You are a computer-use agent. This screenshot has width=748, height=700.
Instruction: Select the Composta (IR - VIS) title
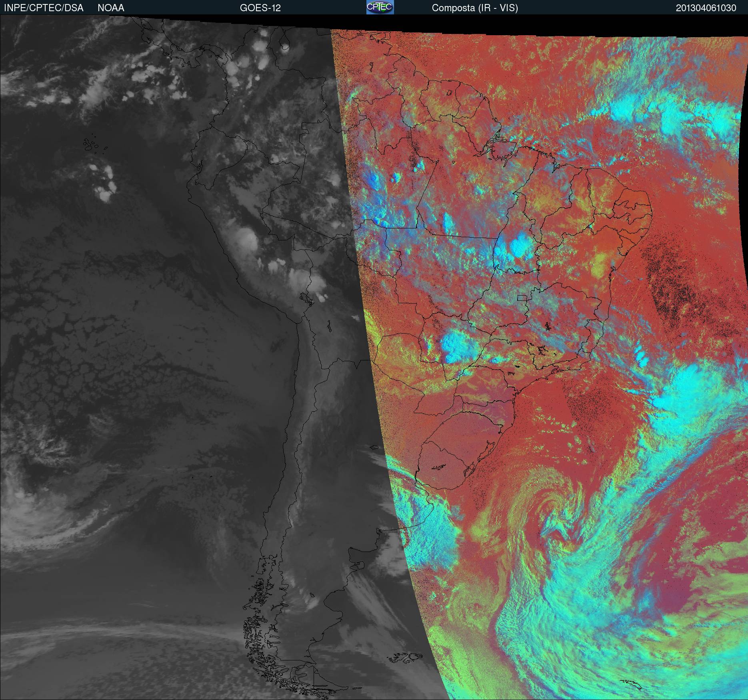[x=475, y=8]
